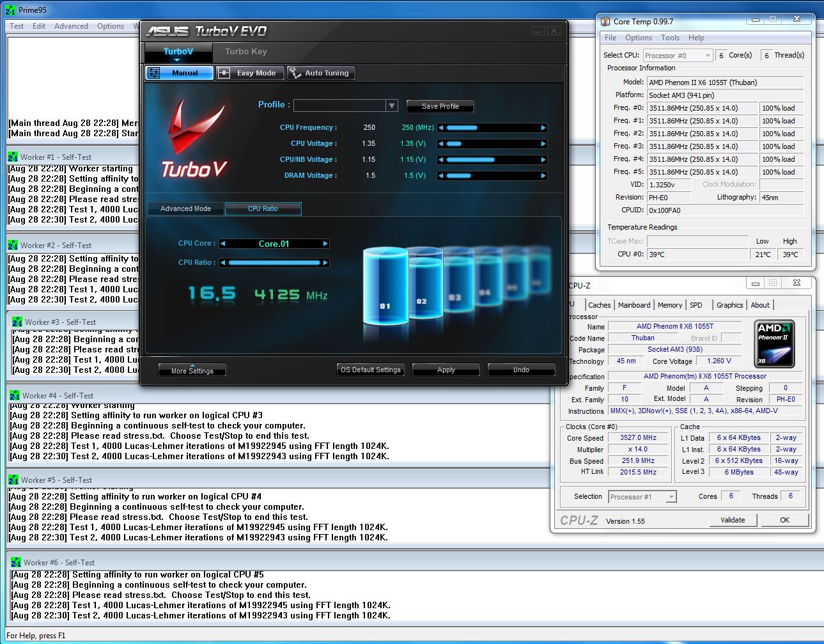Open the Processor Selection dropdown in CPU-Z

coord(642,497)
